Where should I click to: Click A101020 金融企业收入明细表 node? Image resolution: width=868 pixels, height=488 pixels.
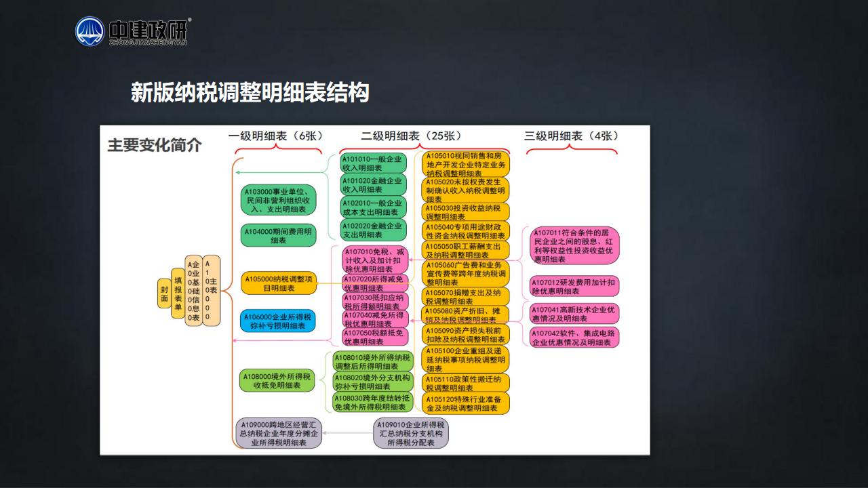pos(373,185)
